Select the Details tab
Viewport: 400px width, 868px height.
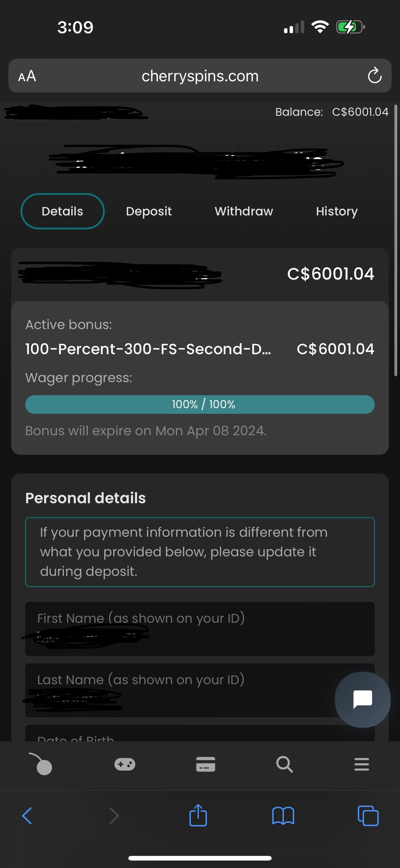(x=63, y=211)
